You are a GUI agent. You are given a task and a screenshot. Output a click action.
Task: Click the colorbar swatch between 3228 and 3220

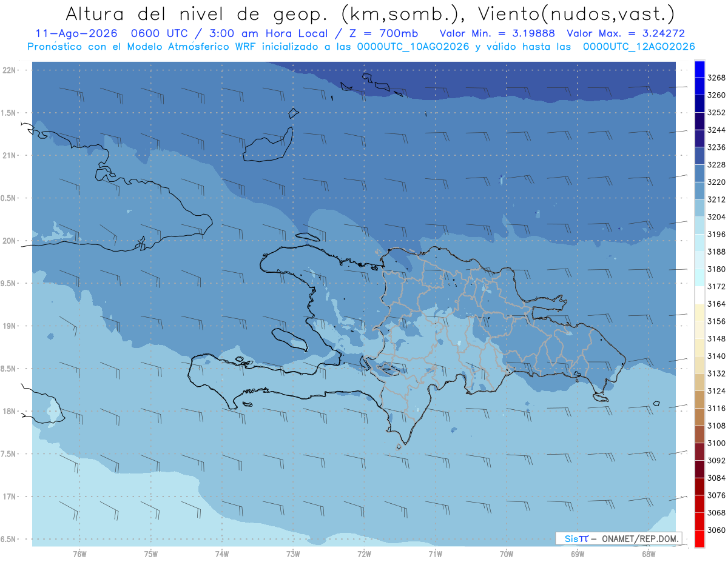[x=699, y=173]
